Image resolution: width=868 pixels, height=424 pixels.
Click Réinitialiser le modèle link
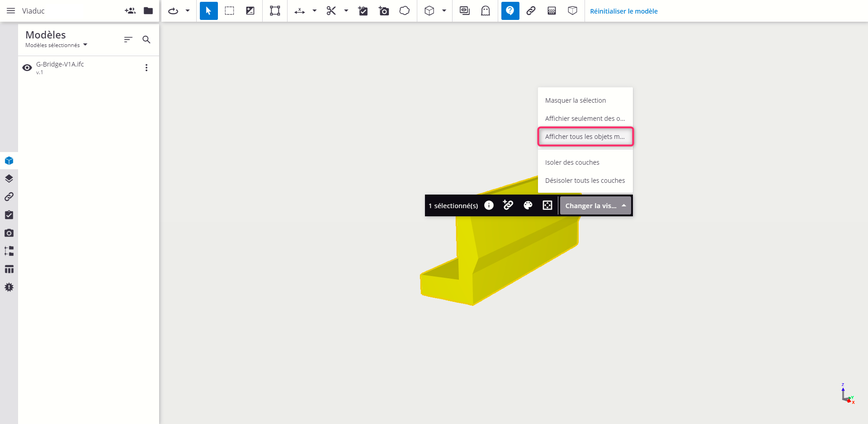click(x=623, y=11)
